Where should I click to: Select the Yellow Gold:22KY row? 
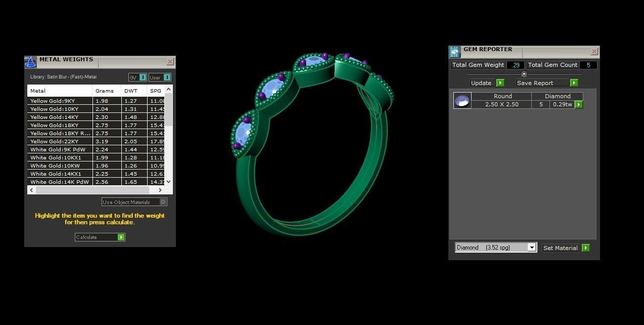click(x=97, y=141)
